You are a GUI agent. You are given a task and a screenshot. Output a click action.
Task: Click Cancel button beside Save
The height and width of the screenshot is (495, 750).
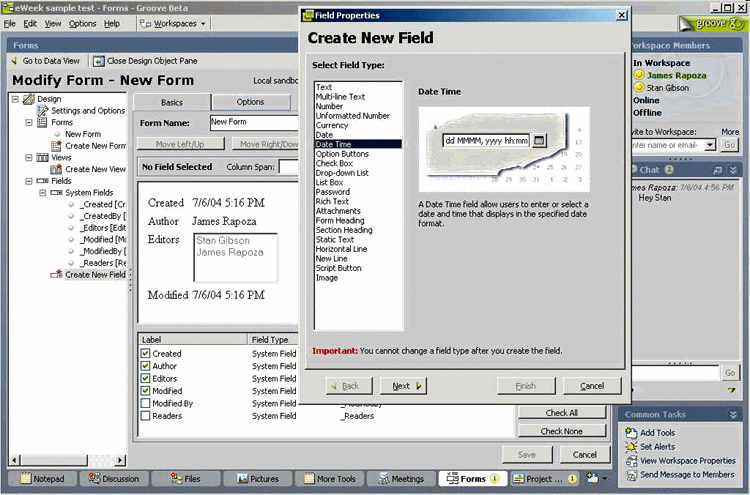pyautogui.click(x=585, y=454)
